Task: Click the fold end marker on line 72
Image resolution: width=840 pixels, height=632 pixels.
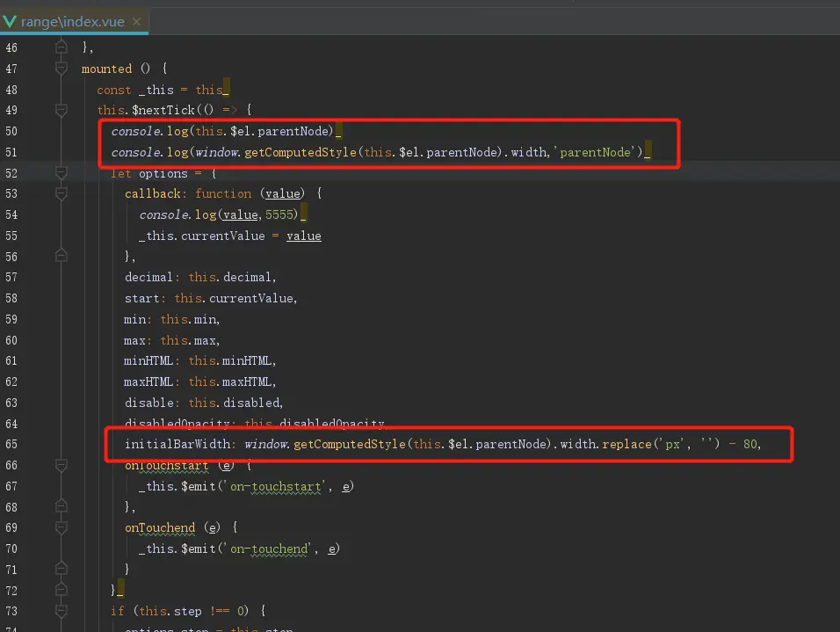Action: (x=61, y=590)
